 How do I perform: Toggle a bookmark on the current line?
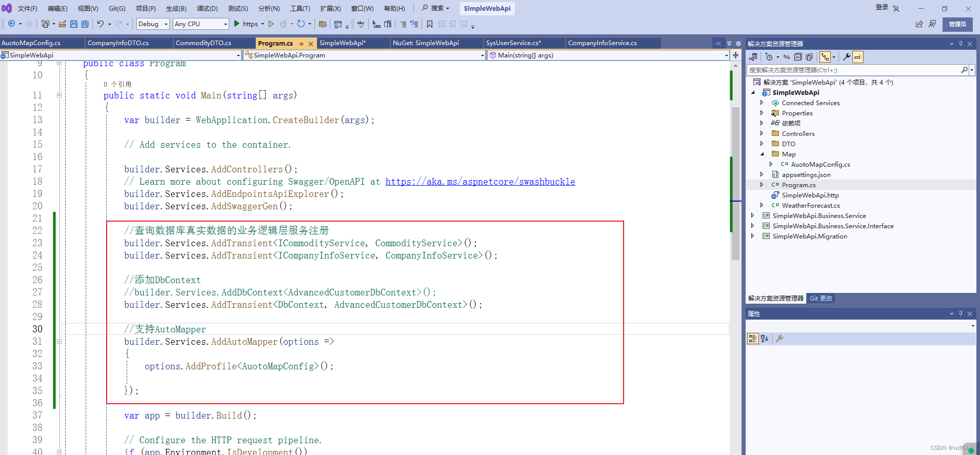click(430, 24)
